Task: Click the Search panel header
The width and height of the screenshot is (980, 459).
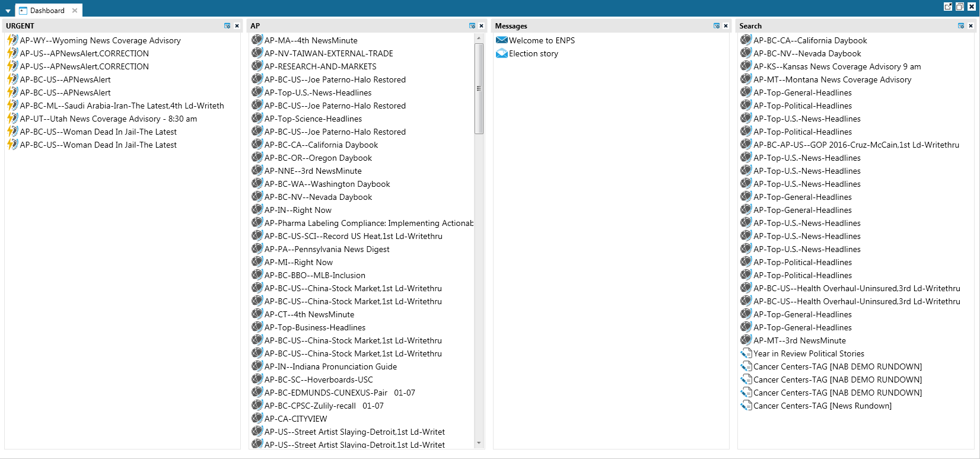Action: pyautogui.click(x=856, y=26)
